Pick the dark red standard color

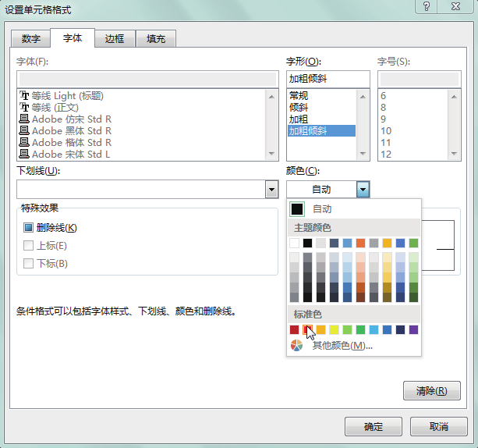pyautogui.click(x=294, y=329)
